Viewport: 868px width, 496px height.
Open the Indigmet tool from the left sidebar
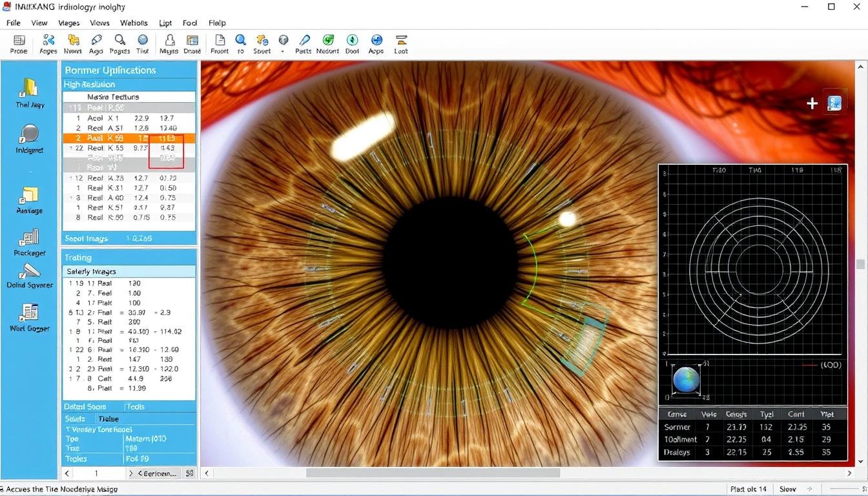[x=28, y=139]
